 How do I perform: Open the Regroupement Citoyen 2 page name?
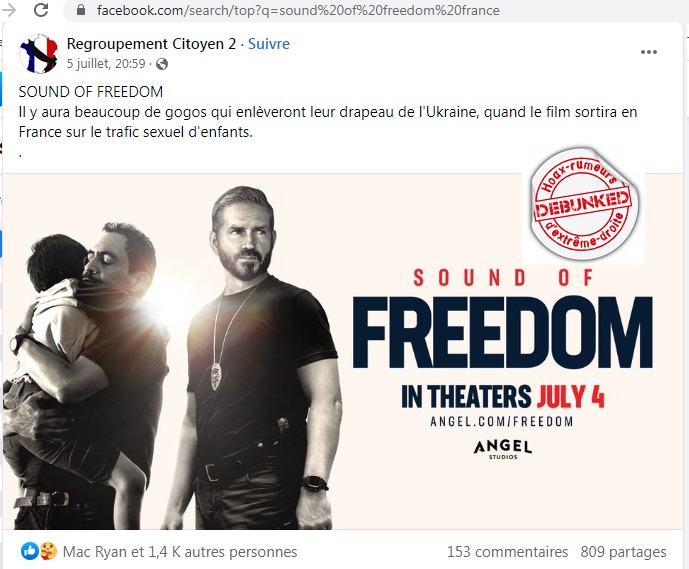pos(151,44)
